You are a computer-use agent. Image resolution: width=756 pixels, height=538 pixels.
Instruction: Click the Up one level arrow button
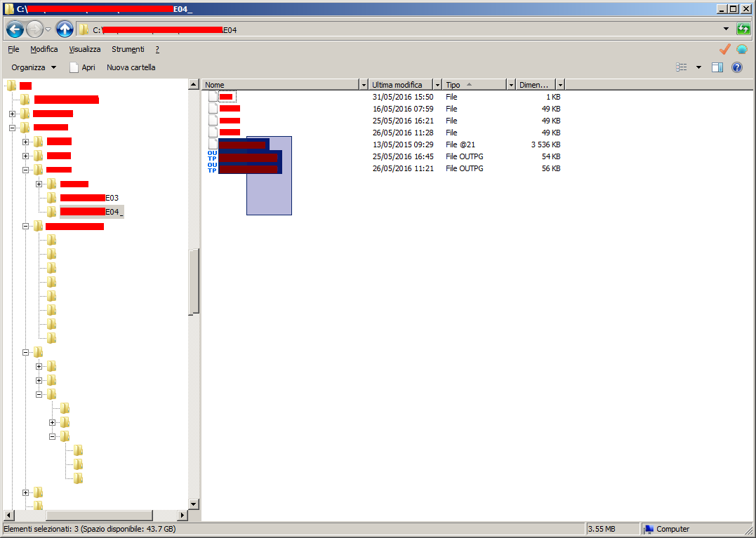pyautogui.click(x=65, y=29)
